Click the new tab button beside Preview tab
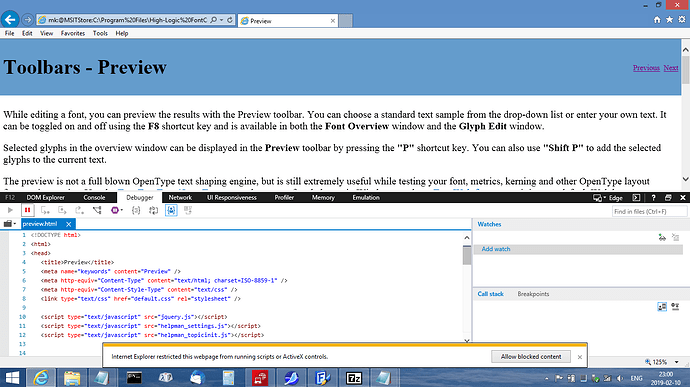This screenshot has height=387, width=690. (x=345, y=20)
